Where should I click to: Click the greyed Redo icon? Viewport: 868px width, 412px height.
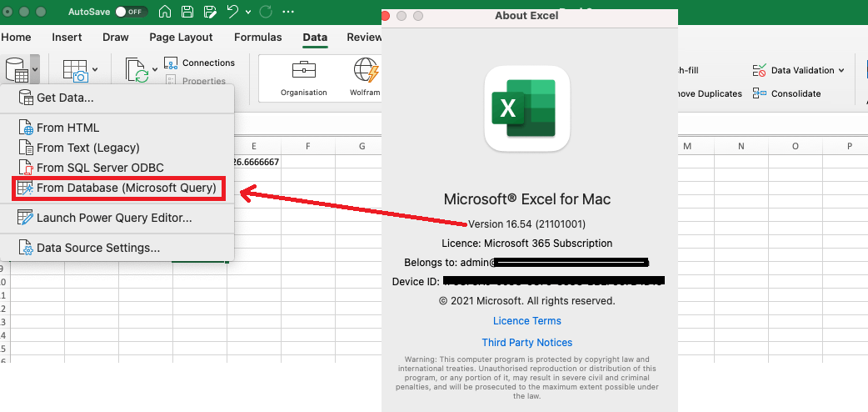pyautogui.click(x=266, y=12)
